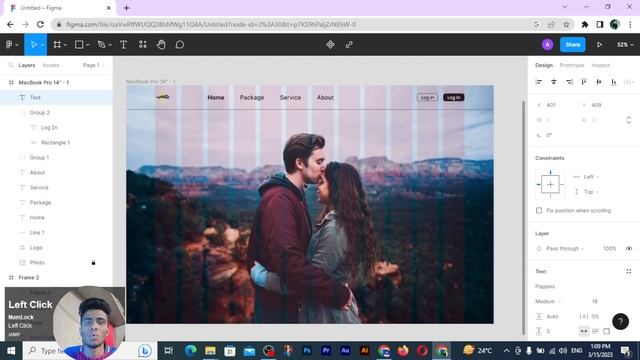Open File Explorer from taskbar

point(210,351)
